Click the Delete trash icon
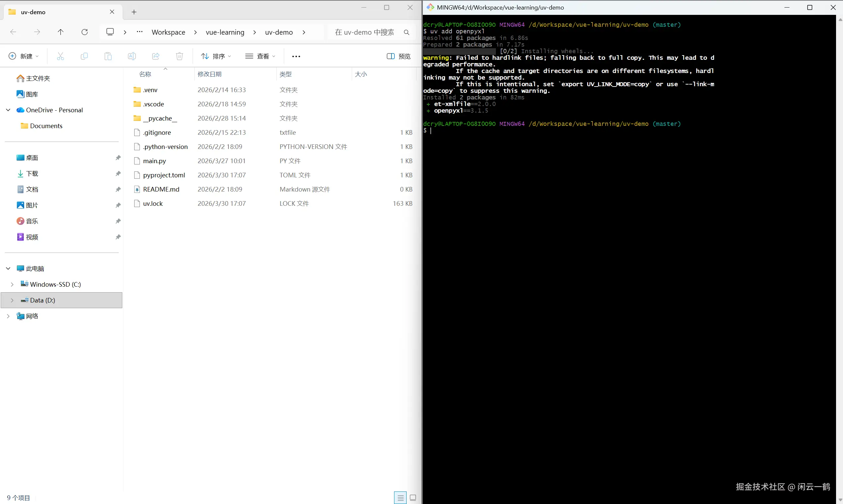 click(x=180, y=56)
